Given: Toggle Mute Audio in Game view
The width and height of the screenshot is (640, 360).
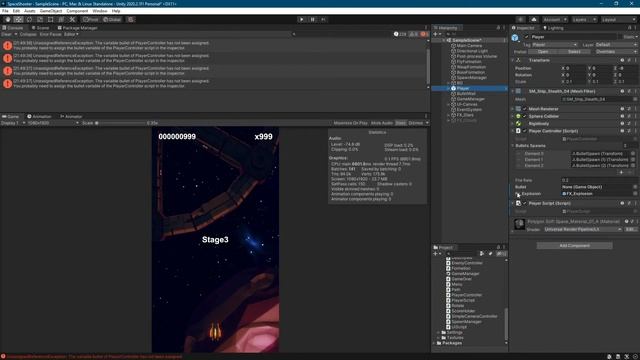Looking at the screenshot, I should tap(382, 123).
